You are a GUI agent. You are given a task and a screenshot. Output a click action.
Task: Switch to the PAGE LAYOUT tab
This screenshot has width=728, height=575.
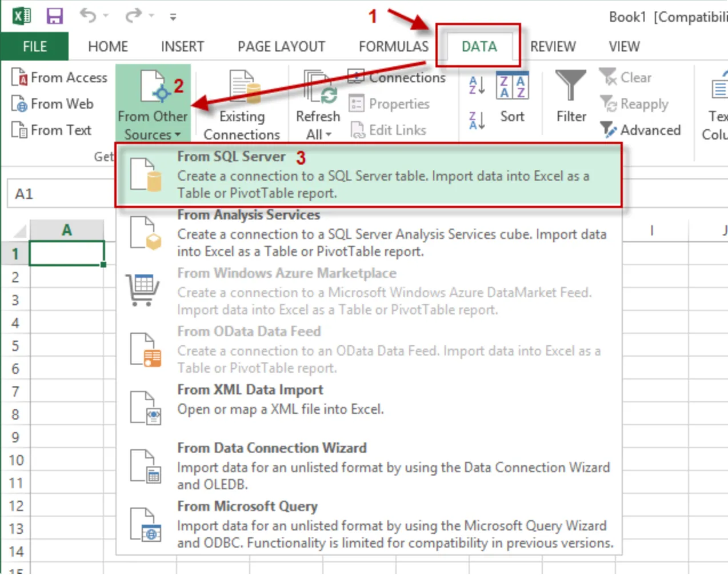tap(281, 46)
